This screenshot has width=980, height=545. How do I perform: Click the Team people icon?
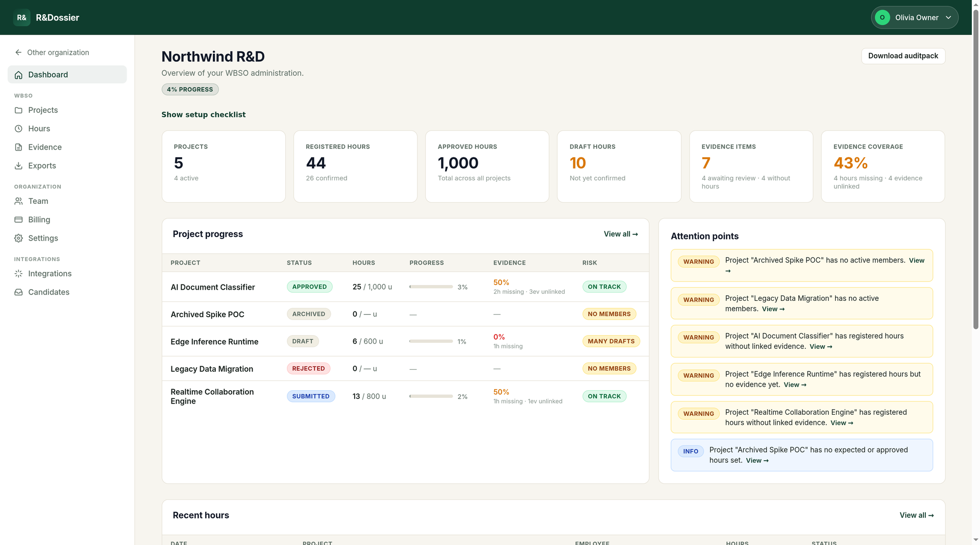tap(18, 201)
